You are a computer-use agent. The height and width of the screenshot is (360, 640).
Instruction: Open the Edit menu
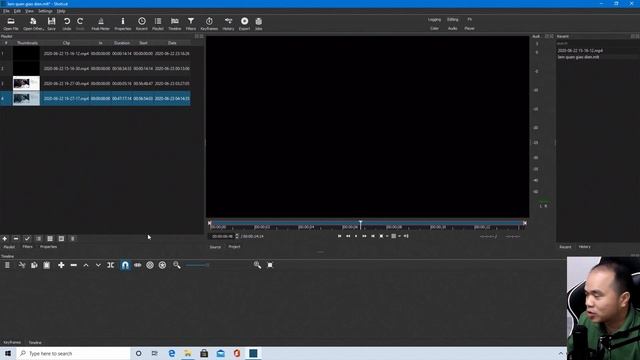[17, 11]
